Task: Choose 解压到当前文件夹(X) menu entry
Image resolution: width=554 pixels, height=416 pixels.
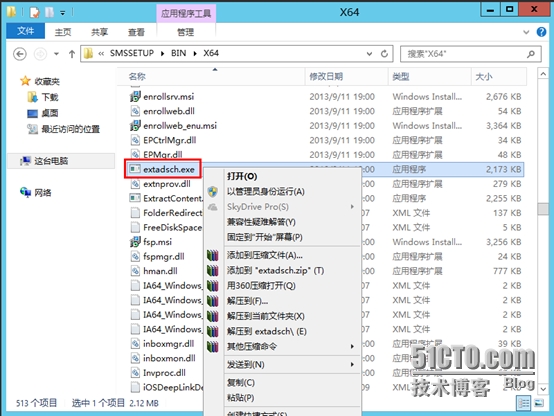Action: pyautogui.click(x=282, y=316)
